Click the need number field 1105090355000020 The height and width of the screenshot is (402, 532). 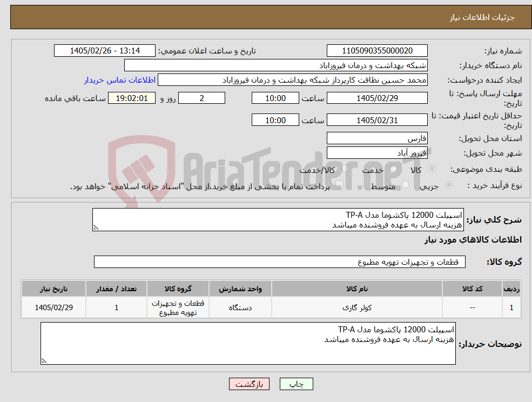click(377, 51)
